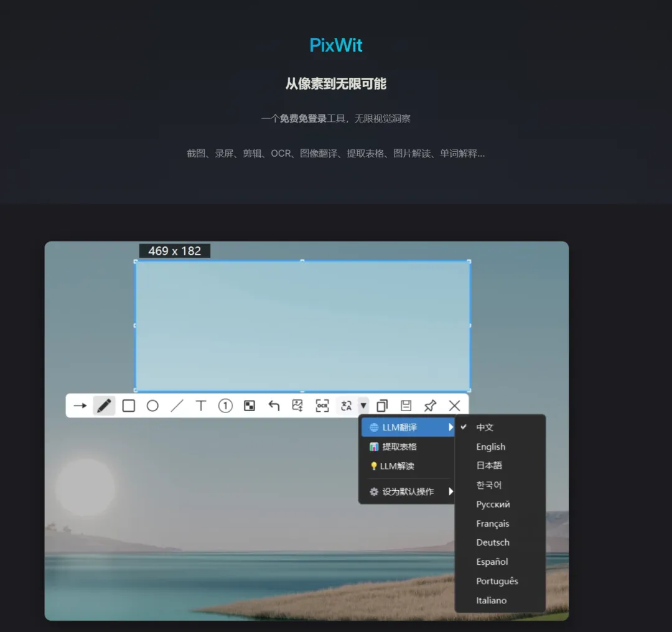Select the straight line tool

[x=177, y=406]
